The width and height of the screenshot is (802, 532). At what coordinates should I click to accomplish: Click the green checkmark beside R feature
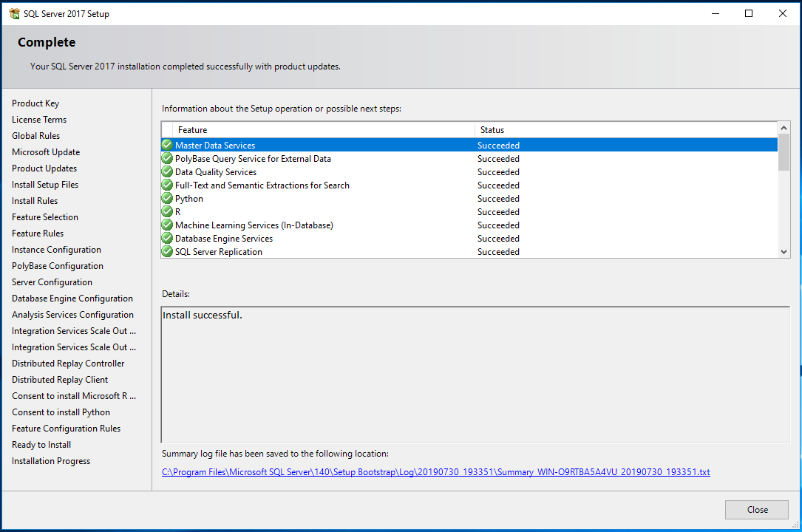click(x=167, y=212)
